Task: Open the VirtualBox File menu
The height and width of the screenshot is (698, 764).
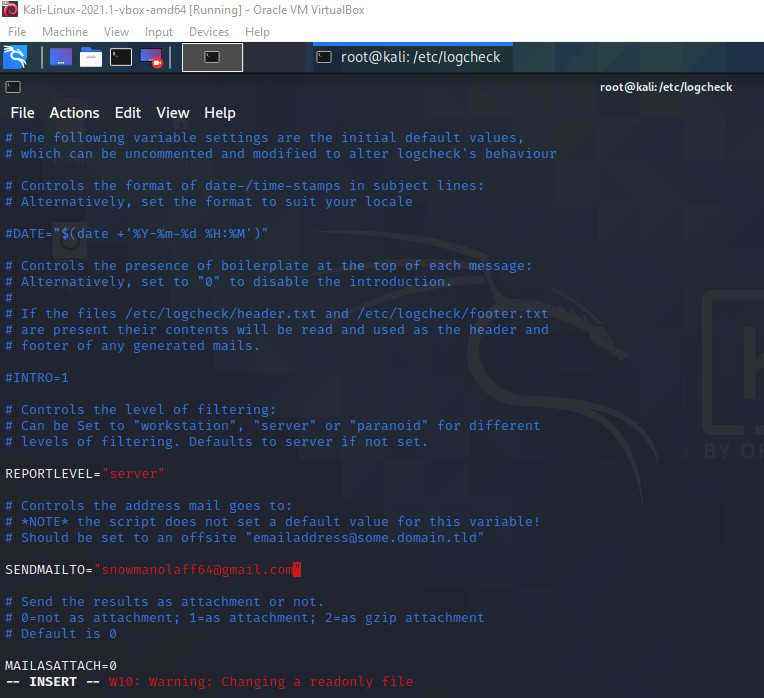Action: (x=17, y=32)
